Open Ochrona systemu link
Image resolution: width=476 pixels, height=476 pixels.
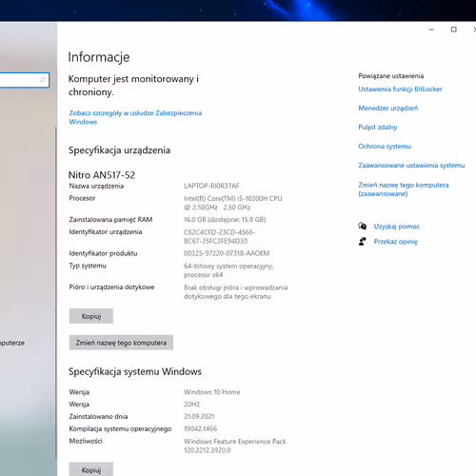pos(385,147)
